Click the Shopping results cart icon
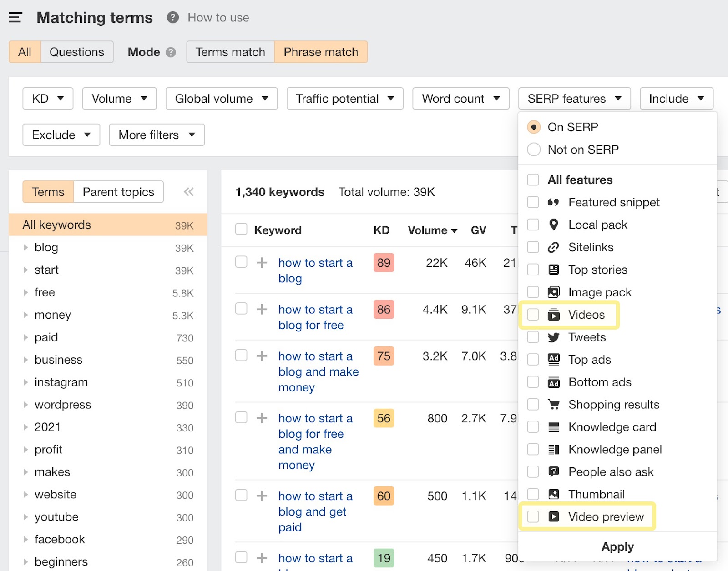The height and width of the screenshot is (571, 728). tap(553, 404)
